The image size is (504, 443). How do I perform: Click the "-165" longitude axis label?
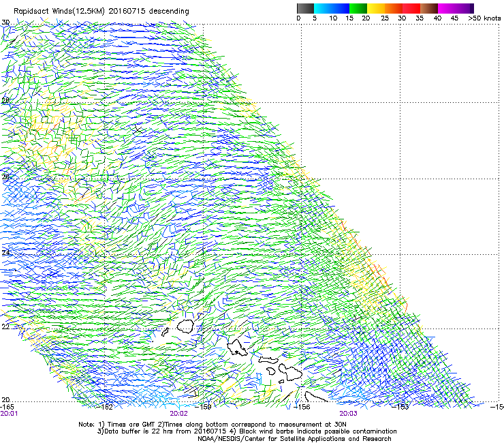tap(7, 407)
